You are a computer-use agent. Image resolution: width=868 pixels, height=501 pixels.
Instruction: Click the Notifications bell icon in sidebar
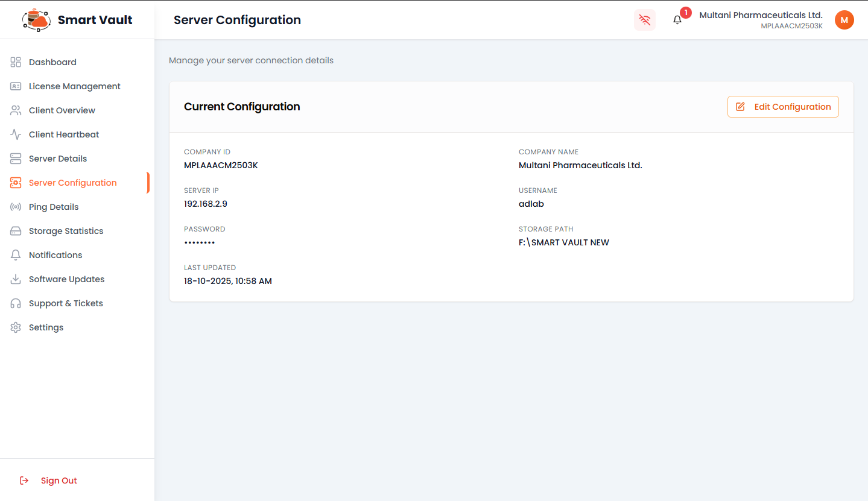click(15, 254)
